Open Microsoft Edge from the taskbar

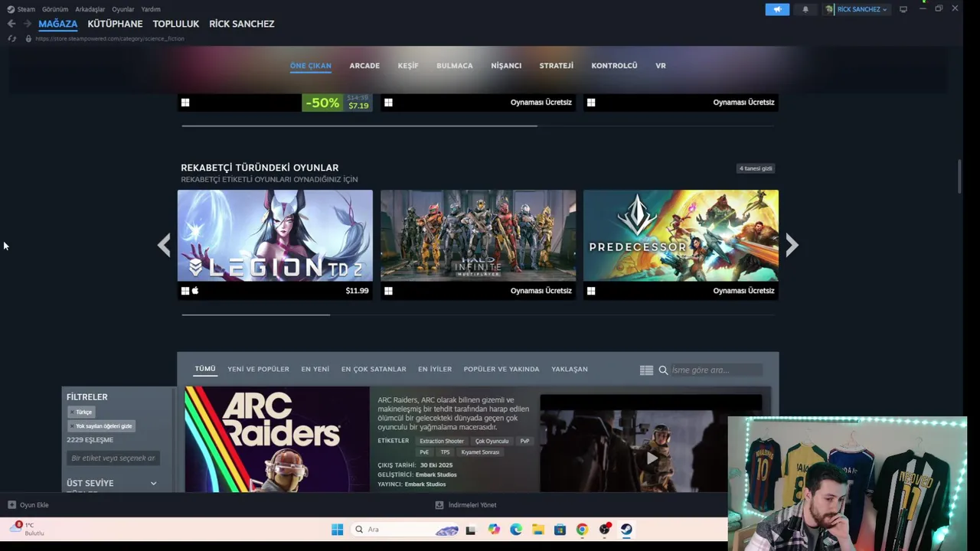click(516, 530)
